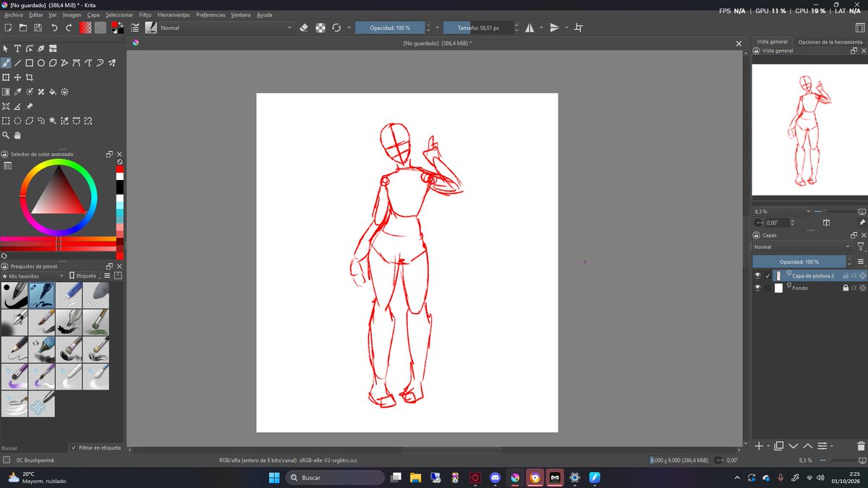Open the Mis favoritos preset tag dropdown
The height and width of the screenshot is (488, 868).
pyautogui.click(x=33, y=276)
